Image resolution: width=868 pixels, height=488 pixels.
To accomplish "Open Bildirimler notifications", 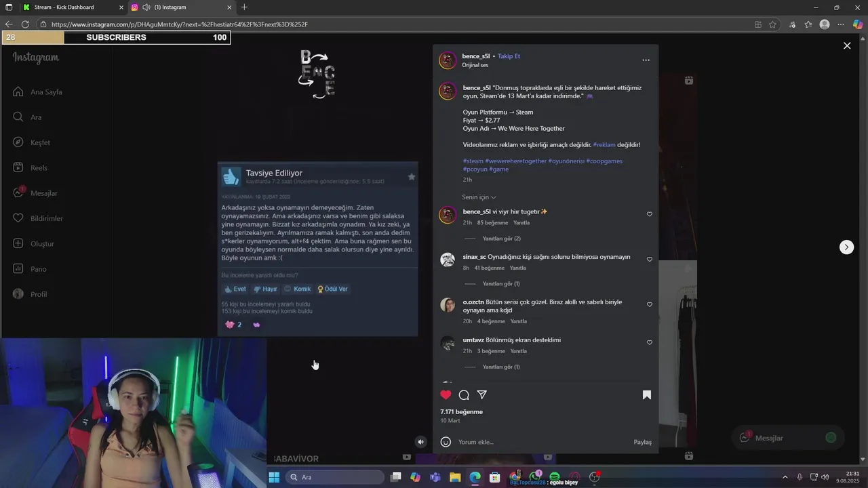I will [x=38, y=218].
